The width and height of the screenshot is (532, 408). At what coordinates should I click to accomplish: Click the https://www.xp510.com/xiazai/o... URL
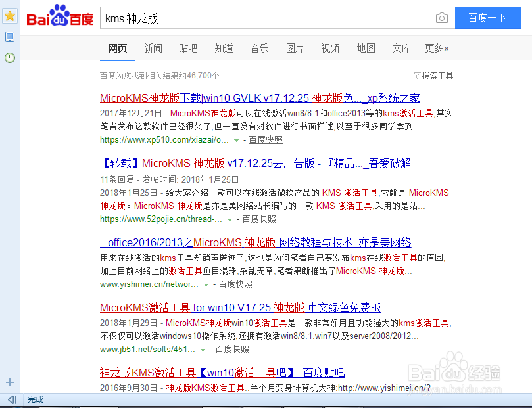164,140
